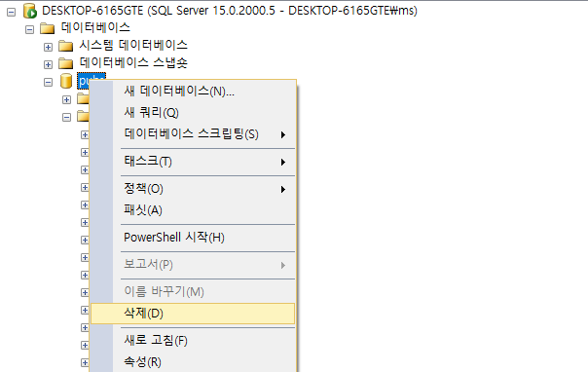
Task: Select the 데이터베이스 스냅숏 tree label
Action: 133,62
